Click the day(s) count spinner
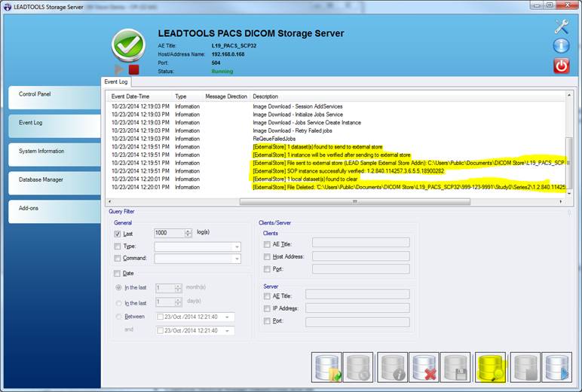Viewport: 582px width, 392px height. coord(178,302)
